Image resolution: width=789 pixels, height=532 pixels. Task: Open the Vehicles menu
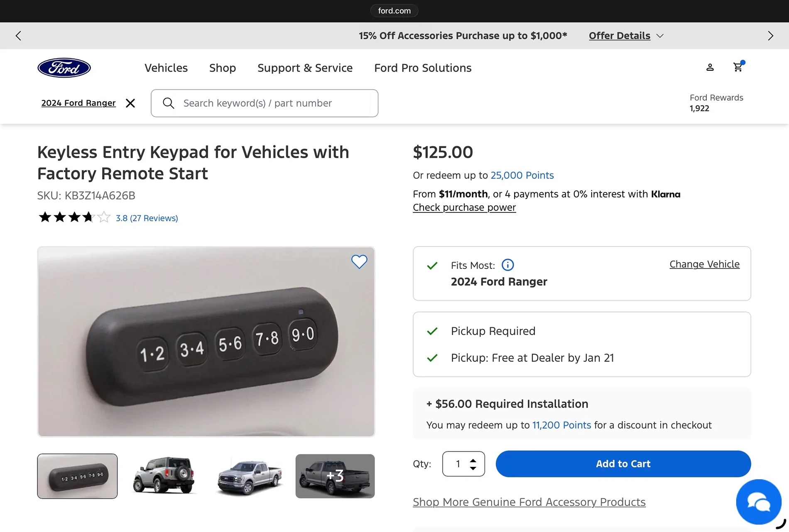coord(166,68)
